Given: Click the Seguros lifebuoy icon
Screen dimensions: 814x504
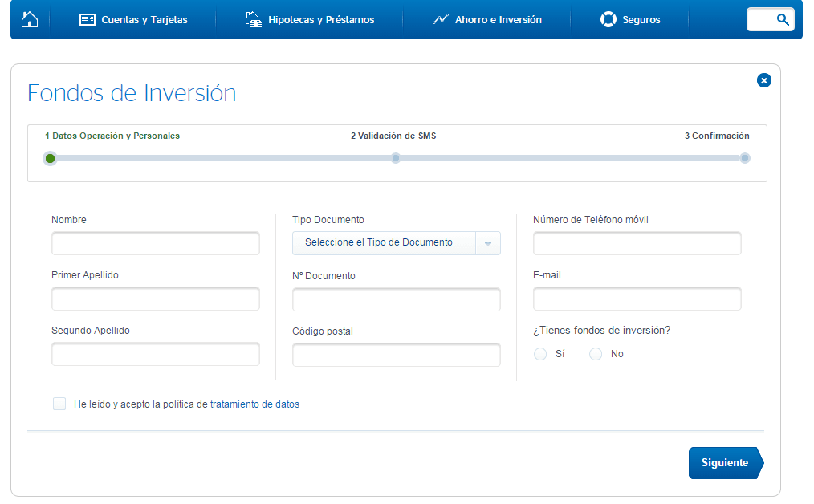Looking at the screenshot, I should [x=608, y=20].
